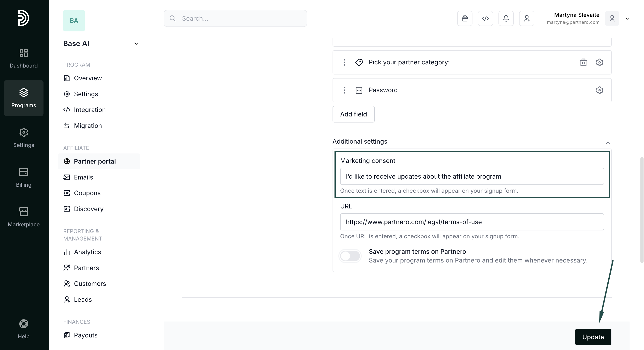Toggle Save program terms on Partnero

(350, 256)
